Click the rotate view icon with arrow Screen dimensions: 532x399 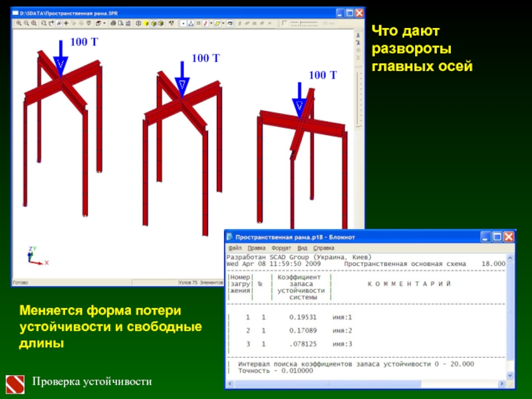[51, 23]
